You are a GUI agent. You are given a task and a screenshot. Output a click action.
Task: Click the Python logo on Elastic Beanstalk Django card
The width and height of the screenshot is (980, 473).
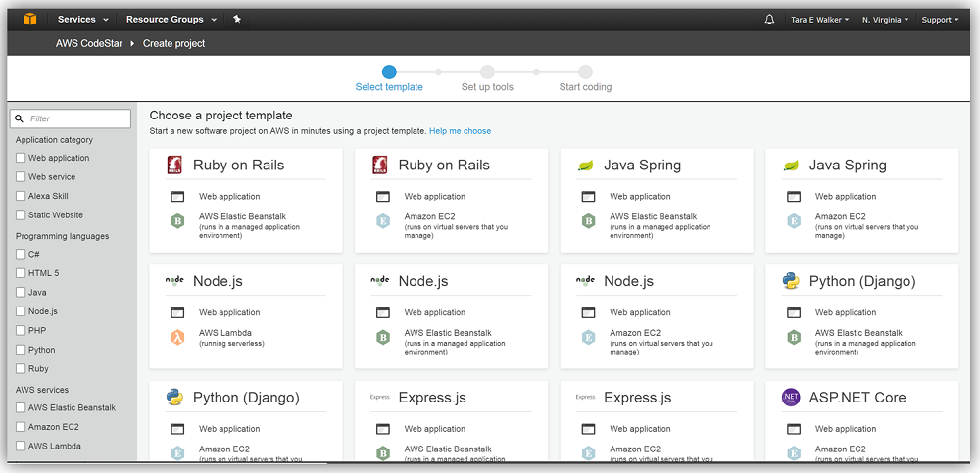click(791, 282)
